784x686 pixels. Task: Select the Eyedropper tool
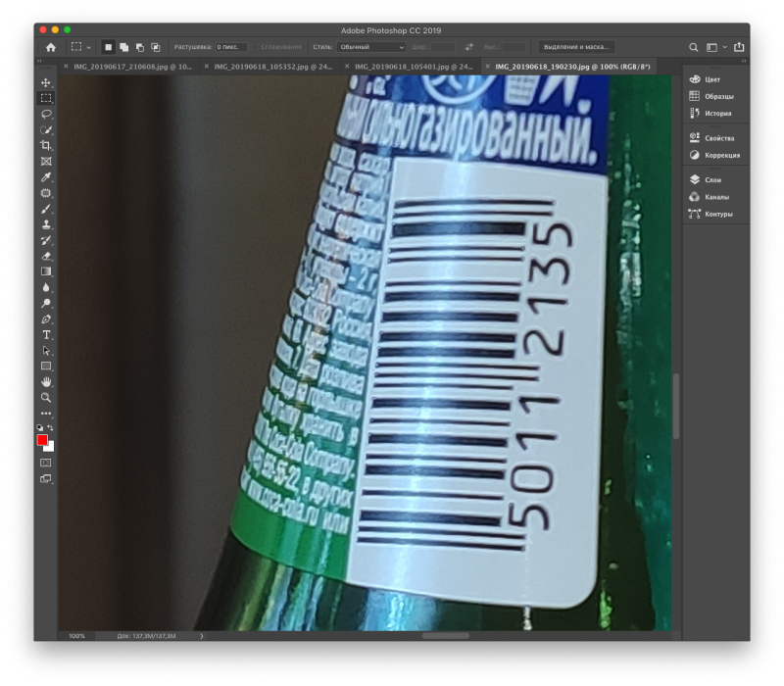click(x=46, y=177)
